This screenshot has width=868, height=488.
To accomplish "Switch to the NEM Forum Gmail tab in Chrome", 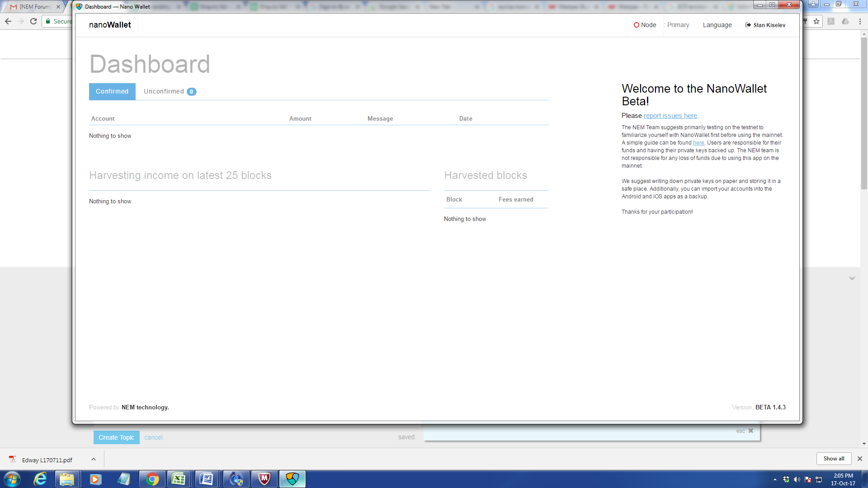I will 35,7.
